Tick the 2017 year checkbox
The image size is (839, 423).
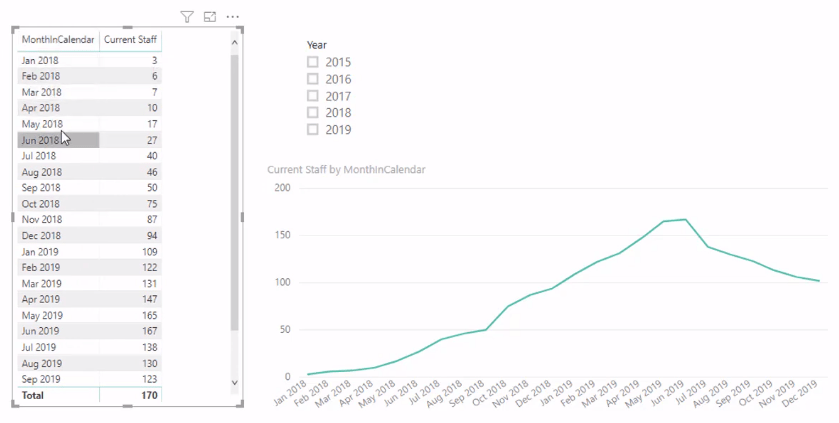click(312, 96)
